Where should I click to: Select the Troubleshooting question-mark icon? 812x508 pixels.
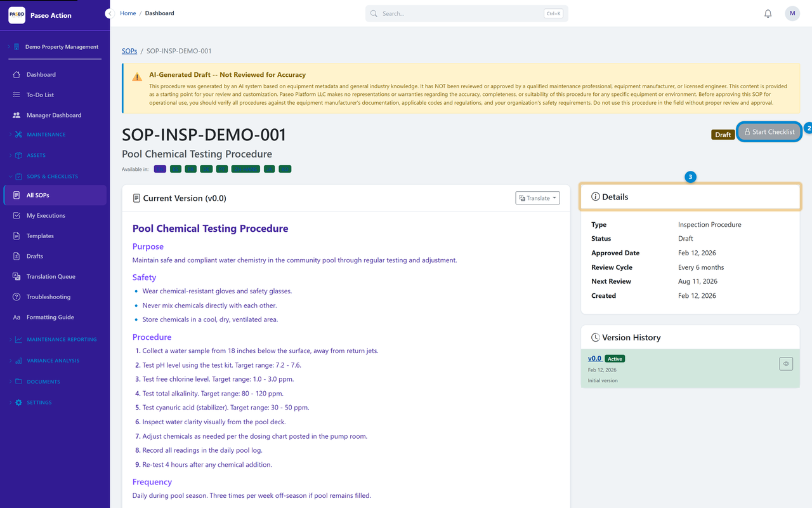(x=16, y=297)
